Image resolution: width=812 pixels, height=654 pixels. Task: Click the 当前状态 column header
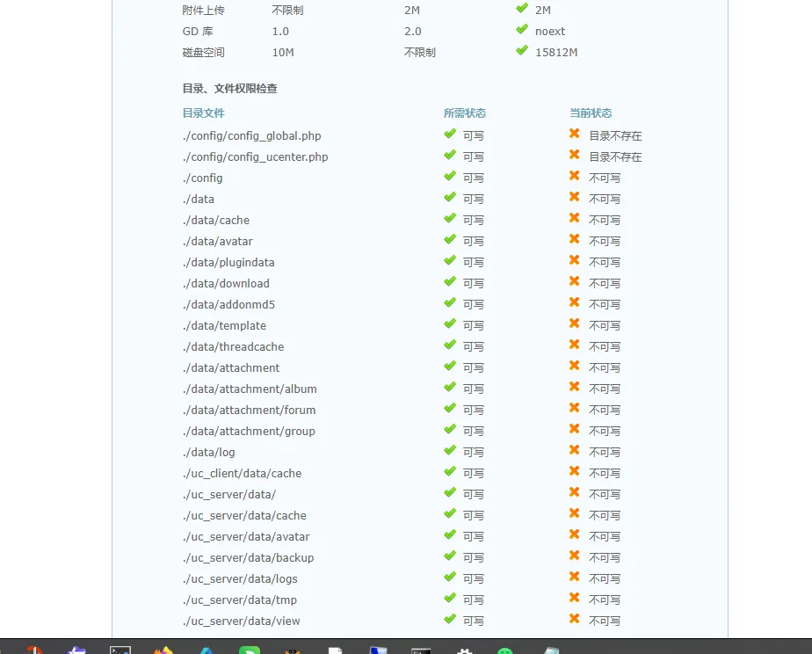[591, 113]
